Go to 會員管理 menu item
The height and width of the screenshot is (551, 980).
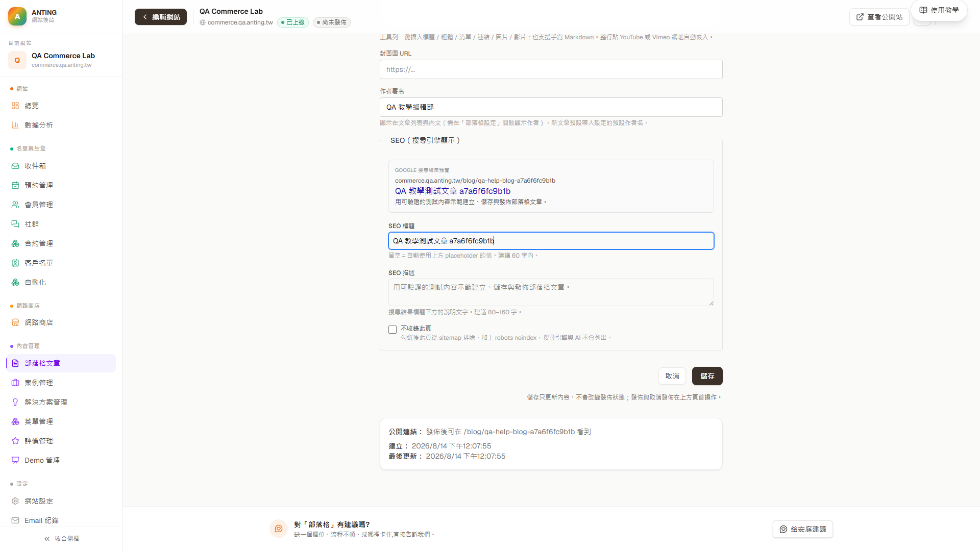tap(61, 205)
